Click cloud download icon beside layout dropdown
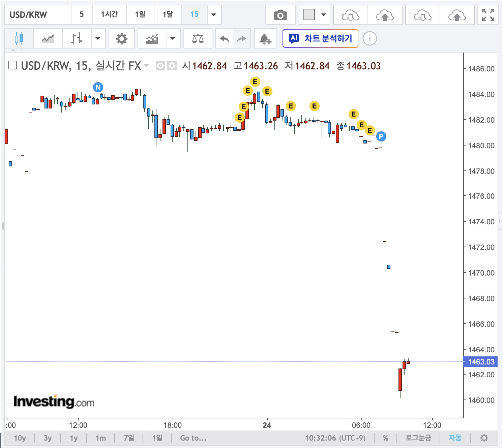Viewport: 503px width, 448px height. pyautogui.click(x=351, y=15)
